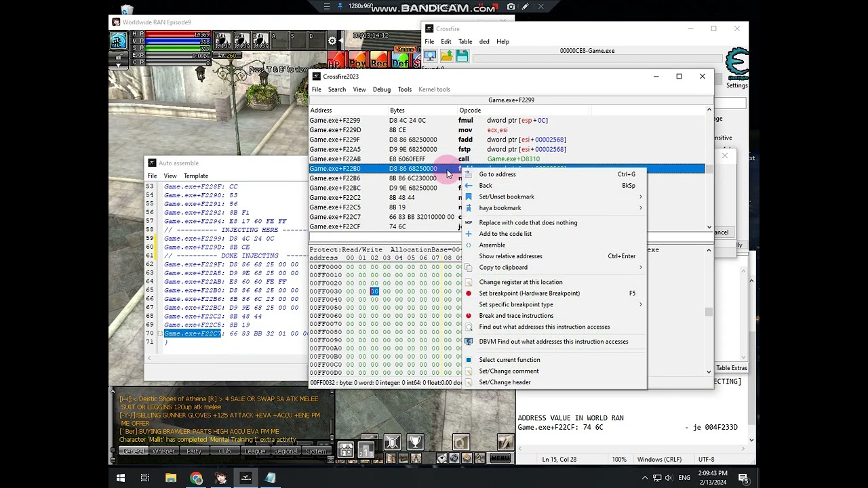The height and width of the screenshot is (488, 868).
Task: Toggle the padlock lock icon in game
Action: coord(118,57)
